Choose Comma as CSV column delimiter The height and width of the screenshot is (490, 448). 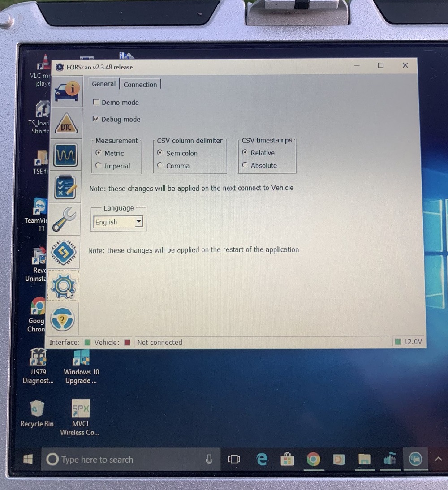click(x=160, y=165)
